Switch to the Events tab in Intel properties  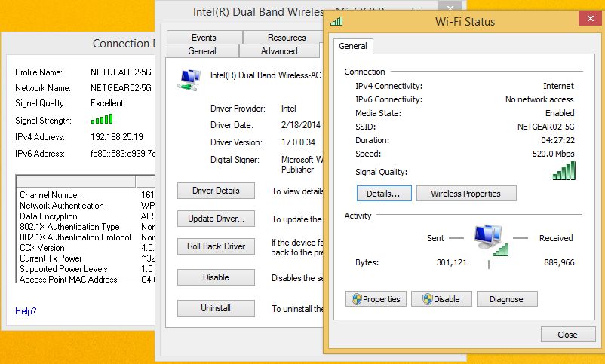coord(204,38)
